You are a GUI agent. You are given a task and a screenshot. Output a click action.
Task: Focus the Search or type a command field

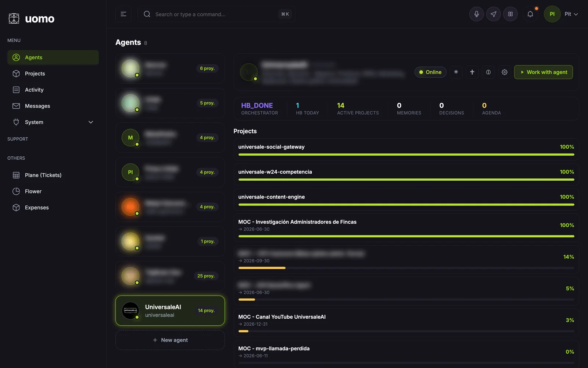[x=216, y=14]
